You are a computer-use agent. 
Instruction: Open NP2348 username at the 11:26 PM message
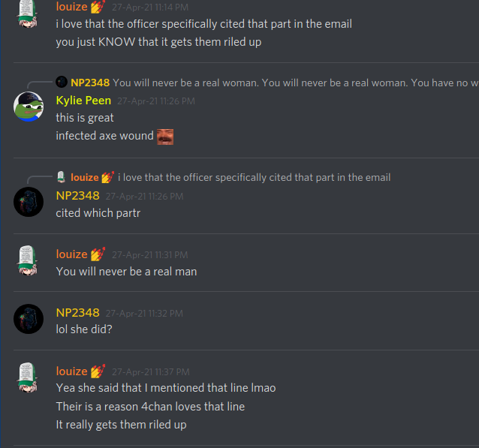77,196
